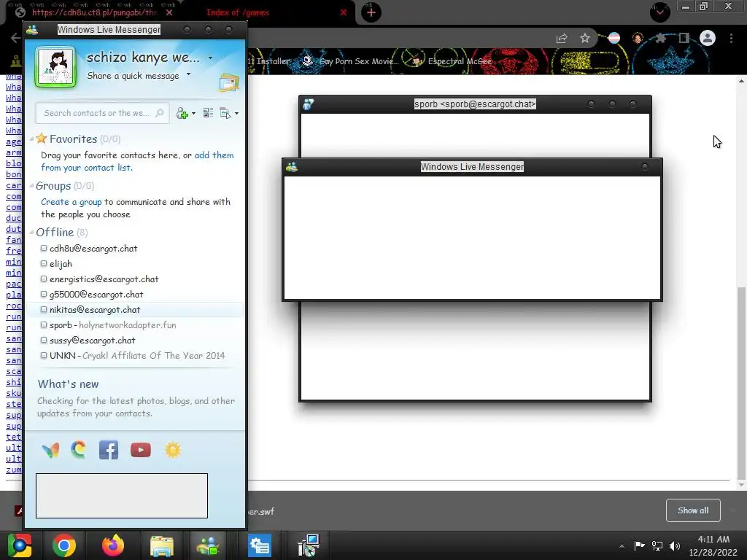Open a new Chrome tab
The image size is (747, 560).
[371, 12]
